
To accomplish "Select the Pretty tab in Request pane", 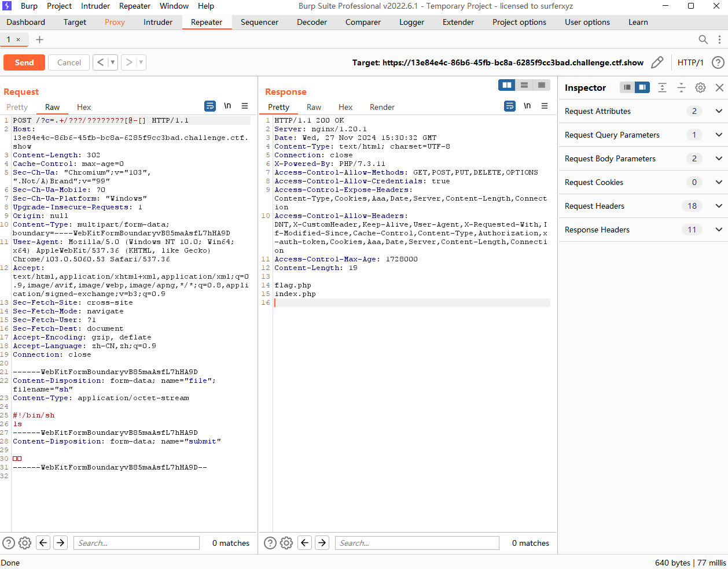I will click(x=17, y=107).
